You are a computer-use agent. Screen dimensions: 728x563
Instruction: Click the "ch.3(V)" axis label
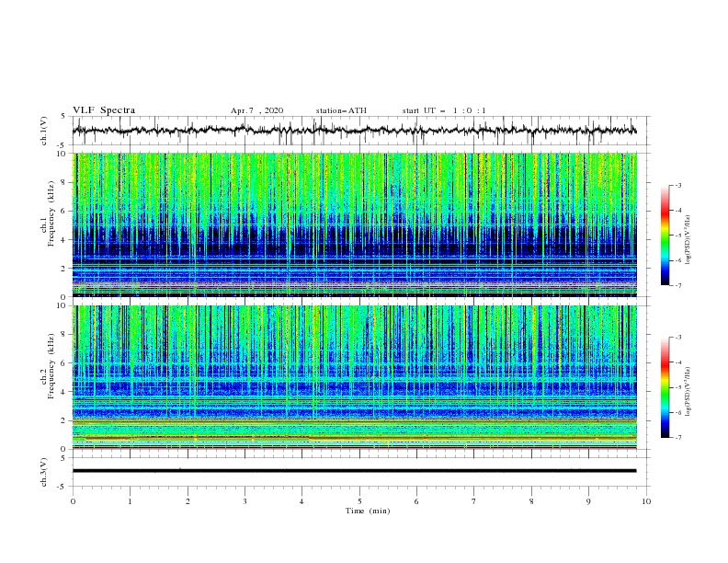(x=44, y=472)
